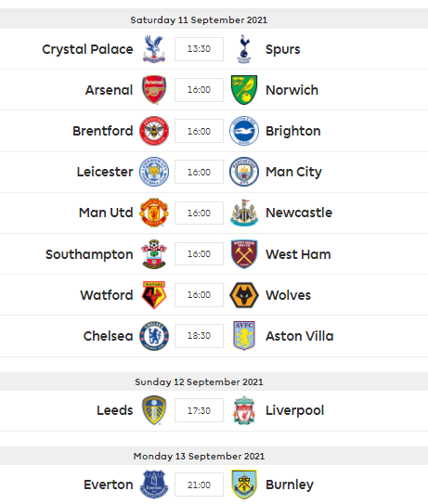The height and width of the screenshot is (504, 428).
Task: Open the 17:30 Leeds v Liverpool time
Action: 199,410
